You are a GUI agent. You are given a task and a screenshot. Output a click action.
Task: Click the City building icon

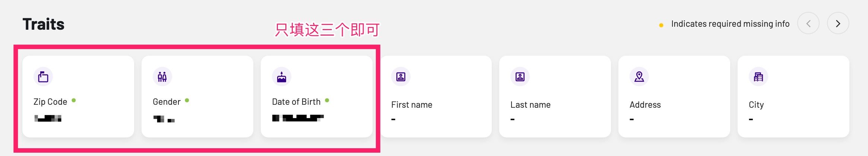(758, 77)
